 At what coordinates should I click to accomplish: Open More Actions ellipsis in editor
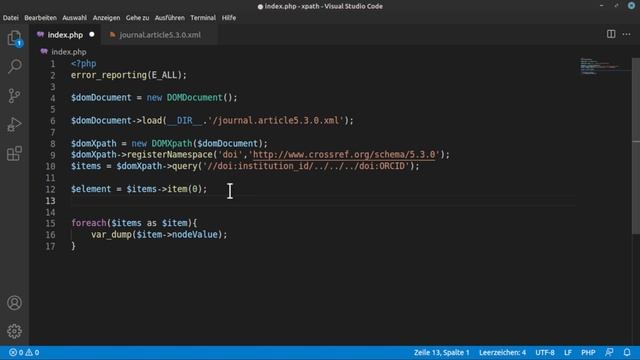click(627, 34)
